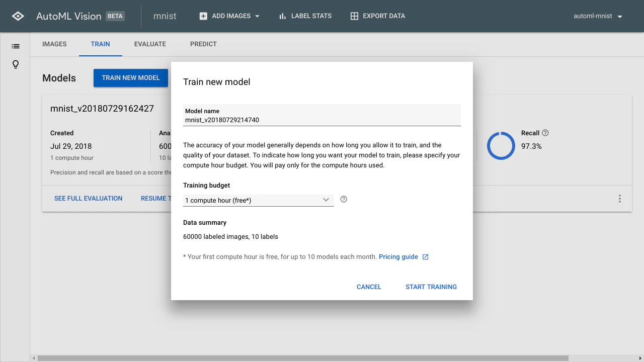Click the horizontal scrollbar at bottom
The height and width of the screenshot is (362, 644).
click(x=303, y=358)
